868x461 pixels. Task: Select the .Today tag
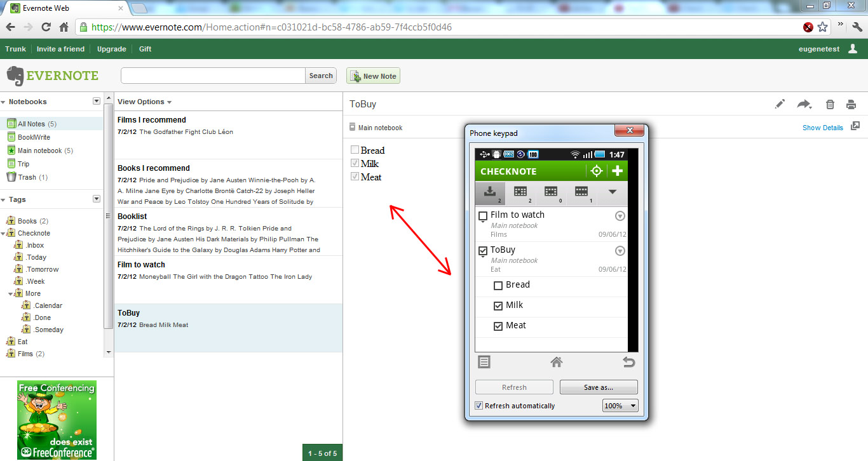[36, 257]
